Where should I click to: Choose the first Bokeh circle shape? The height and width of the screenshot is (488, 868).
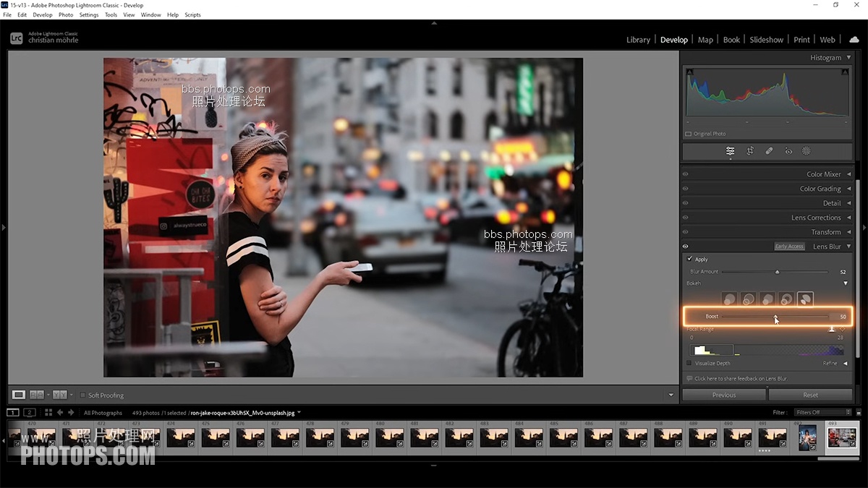[x=729, y=299]
